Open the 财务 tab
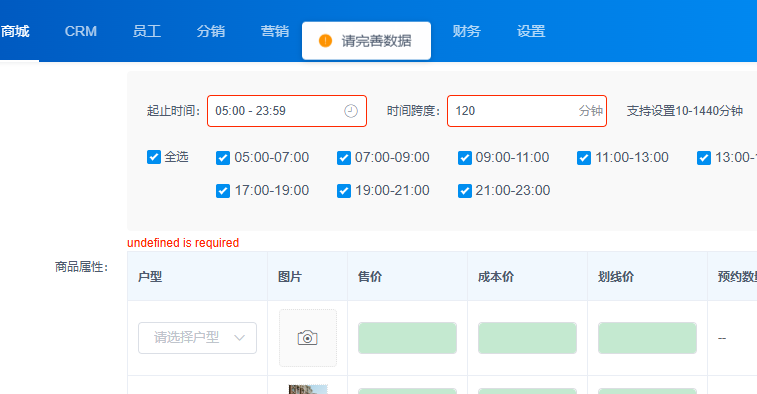This screenshot has width=757, height=394. (x=466, y=31)
